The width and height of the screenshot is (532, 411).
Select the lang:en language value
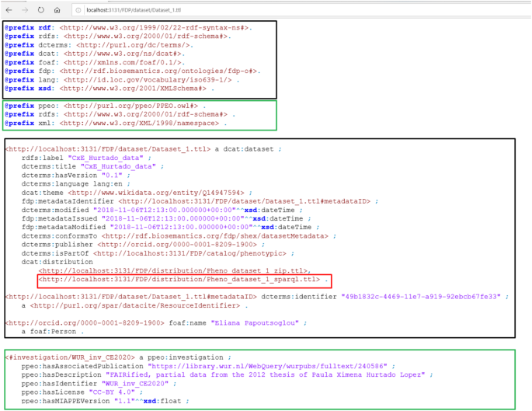[x=107, y=184]
